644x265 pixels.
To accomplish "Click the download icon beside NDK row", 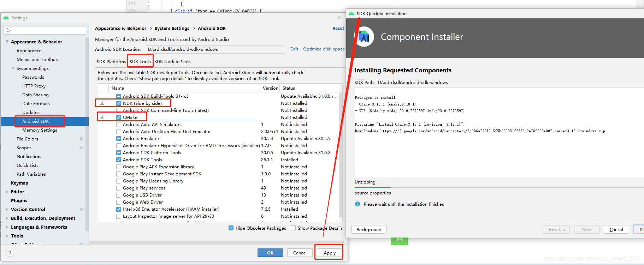I will (x=102, y=103).
